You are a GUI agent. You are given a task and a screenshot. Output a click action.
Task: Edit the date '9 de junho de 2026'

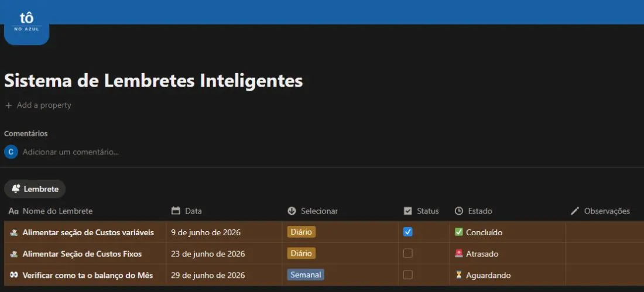[x=205, y=232]
